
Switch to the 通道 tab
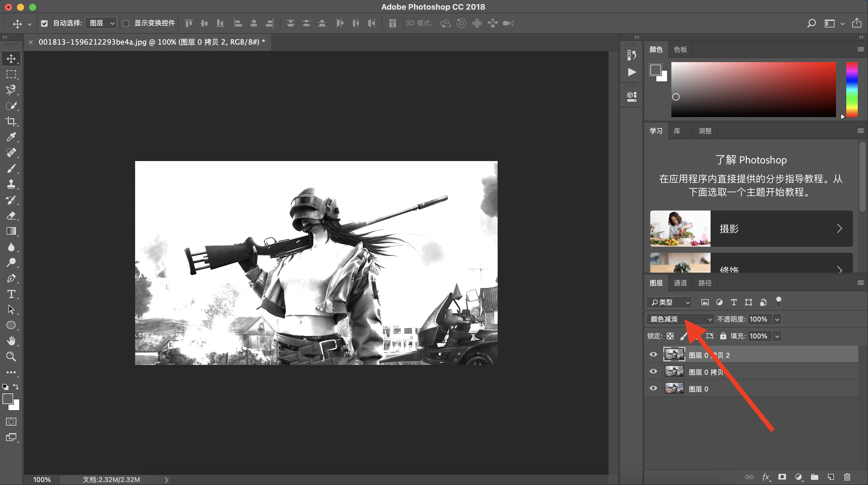680,283
